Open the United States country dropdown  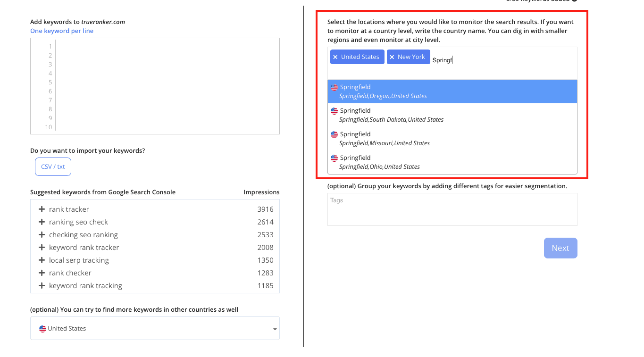pyautogui.click(x=155, y=328)
